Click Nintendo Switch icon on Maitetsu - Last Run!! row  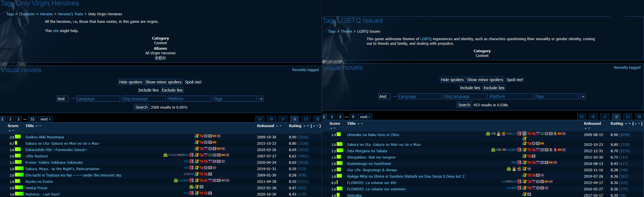point(191,193)
